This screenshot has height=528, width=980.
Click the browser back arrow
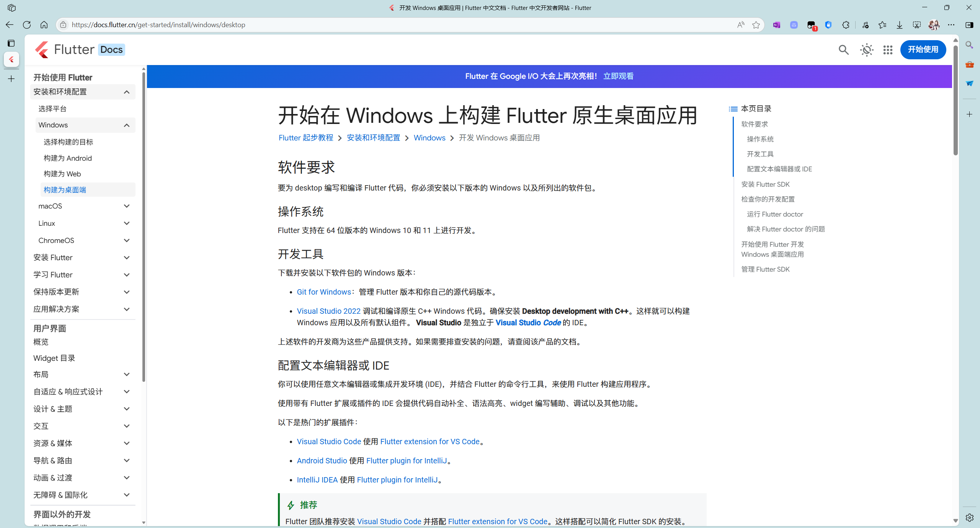pyautogui.click(x=10, y=25)
